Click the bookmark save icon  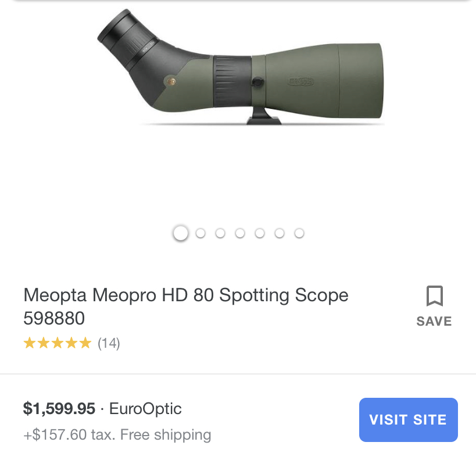click(x=434, y=296)
